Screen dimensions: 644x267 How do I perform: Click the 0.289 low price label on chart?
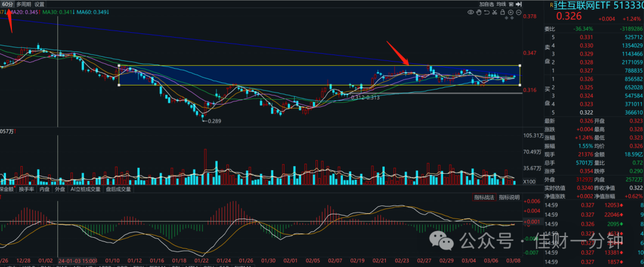[215, 121]
